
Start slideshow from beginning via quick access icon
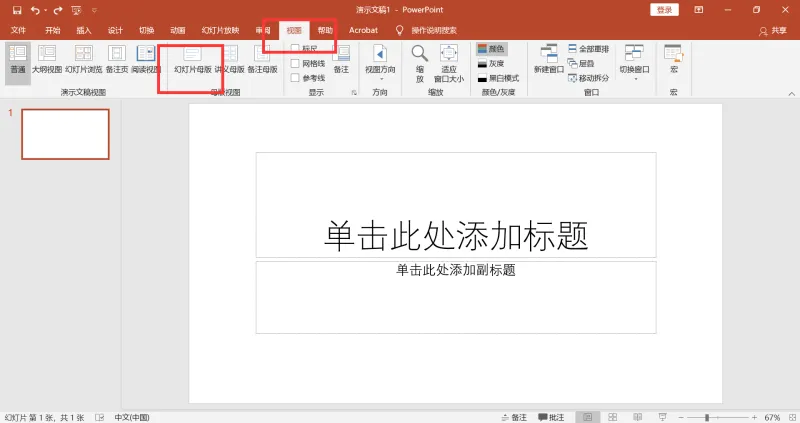pos(77,10)
